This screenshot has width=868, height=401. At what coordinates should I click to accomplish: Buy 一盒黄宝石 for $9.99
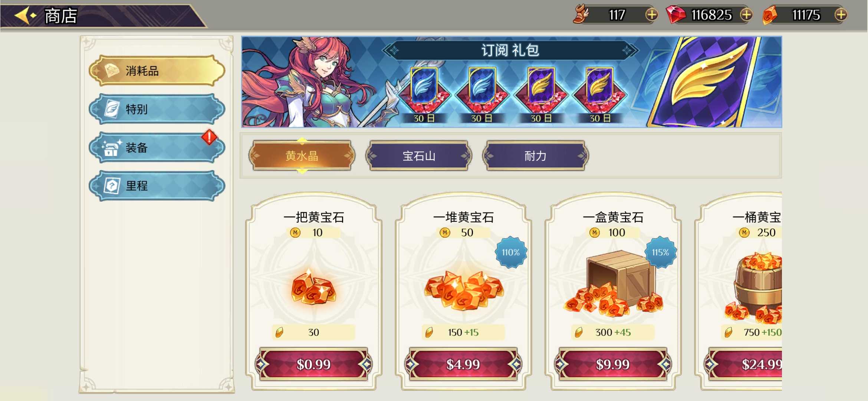(x=613, y=364)
